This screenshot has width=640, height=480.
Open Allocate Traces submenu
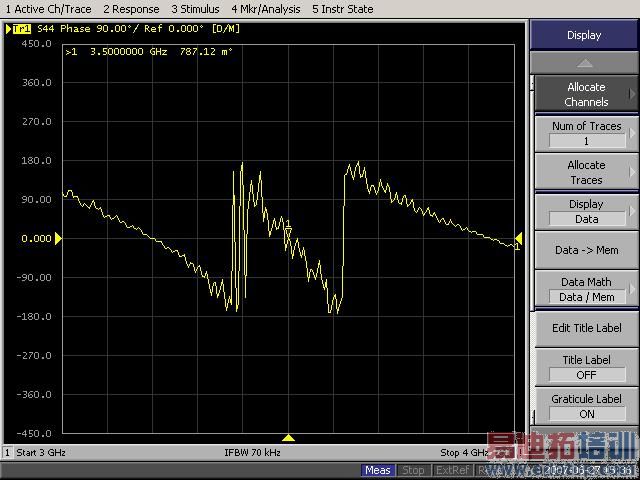point(586,172)
